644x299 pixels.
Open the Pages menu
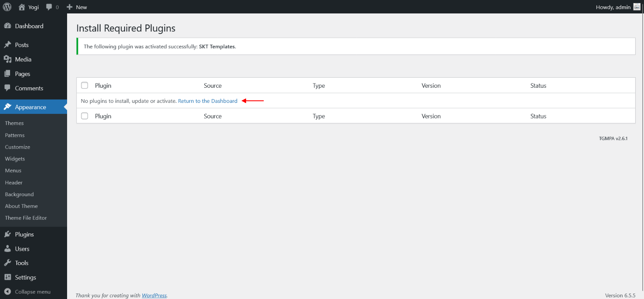(x=34, y=73)
